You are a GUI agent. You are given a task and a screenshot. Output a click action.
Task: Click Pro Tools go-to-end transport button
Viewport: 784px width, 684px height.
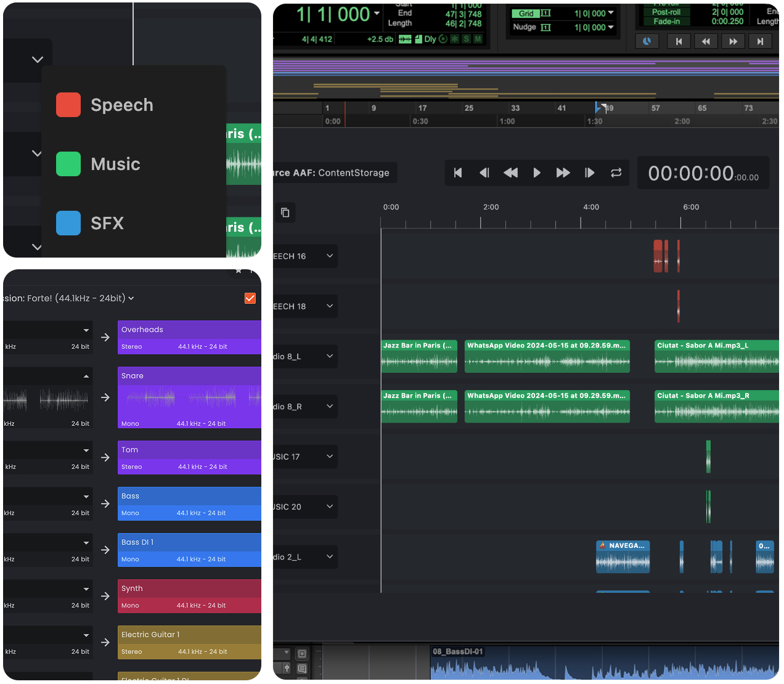tap(760, 41)
